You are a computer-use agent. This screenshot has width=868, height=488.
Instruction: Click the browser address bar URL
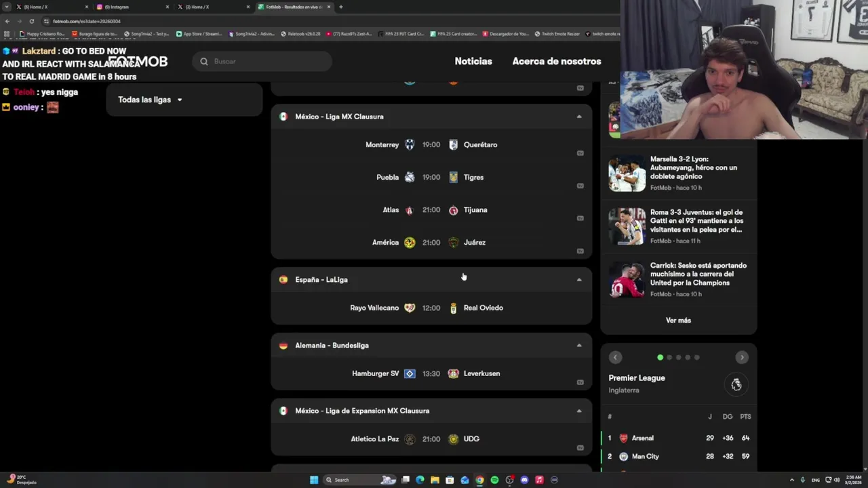point(87,21)
